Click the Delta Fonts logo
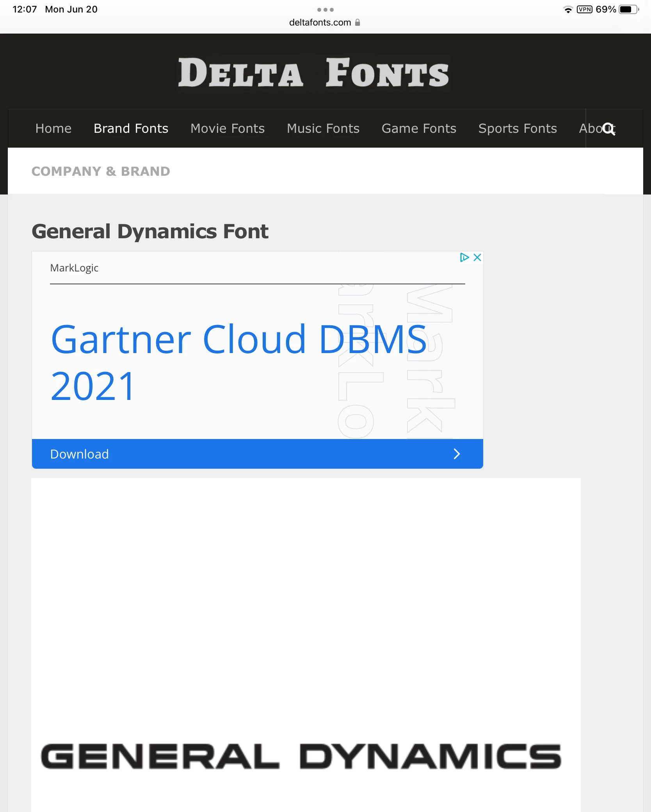 [x=314, y=73]
